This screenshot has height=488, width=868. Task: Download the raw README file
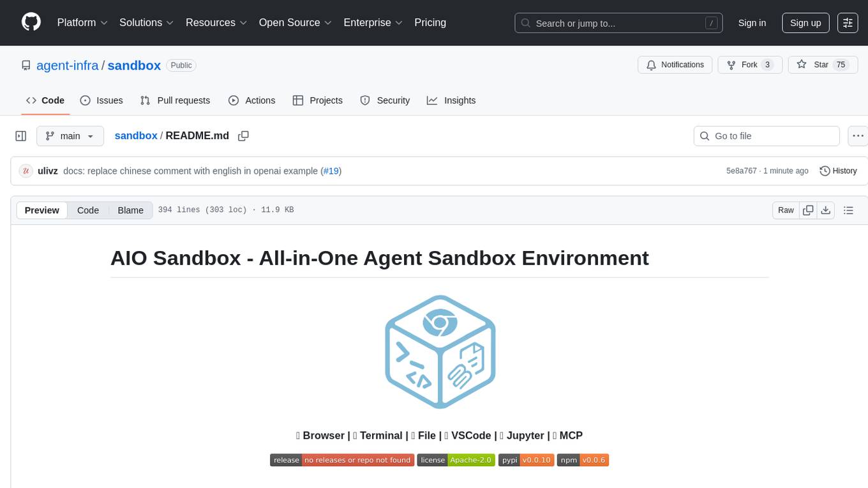pyautogui.click(x=825, y=210)
